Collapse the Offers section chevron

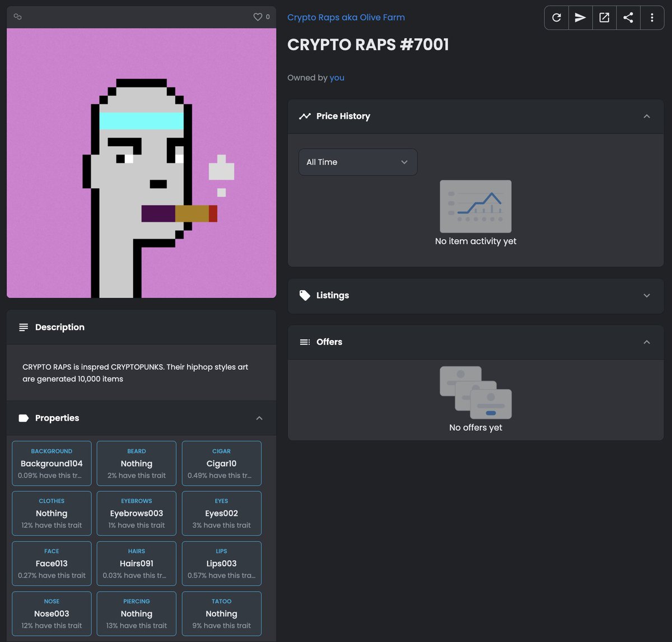[x=647, y=342]
